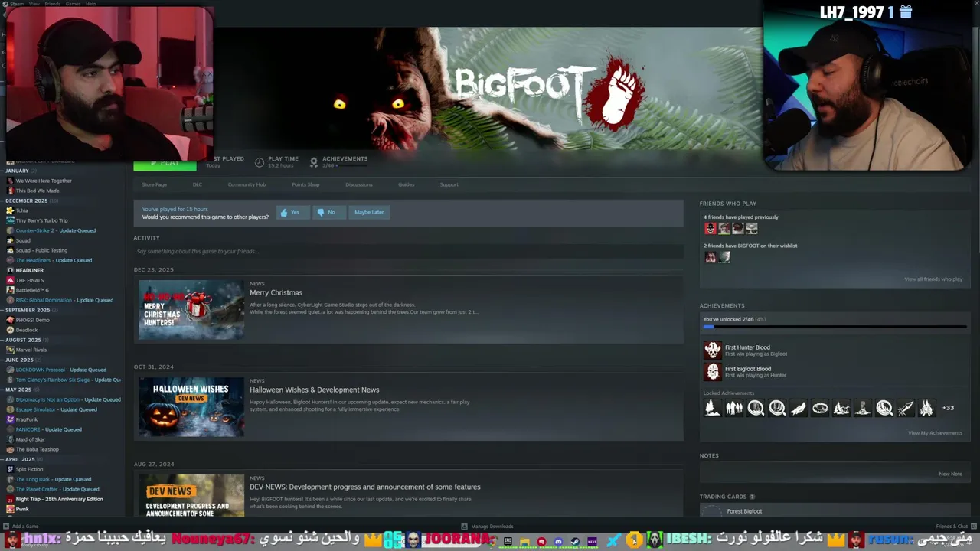This screenshot has height=551, width=980.
Task: Click the Marvel Rivals game icon
Action: click(x=10, y=350)
